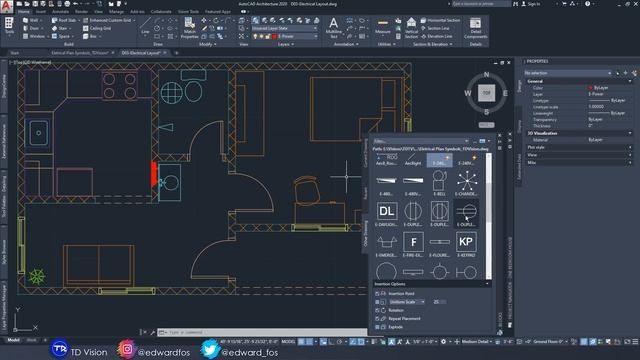Select the E-BELL block symbol
Screen dimensions: 640x360
(x=440, y=183)
